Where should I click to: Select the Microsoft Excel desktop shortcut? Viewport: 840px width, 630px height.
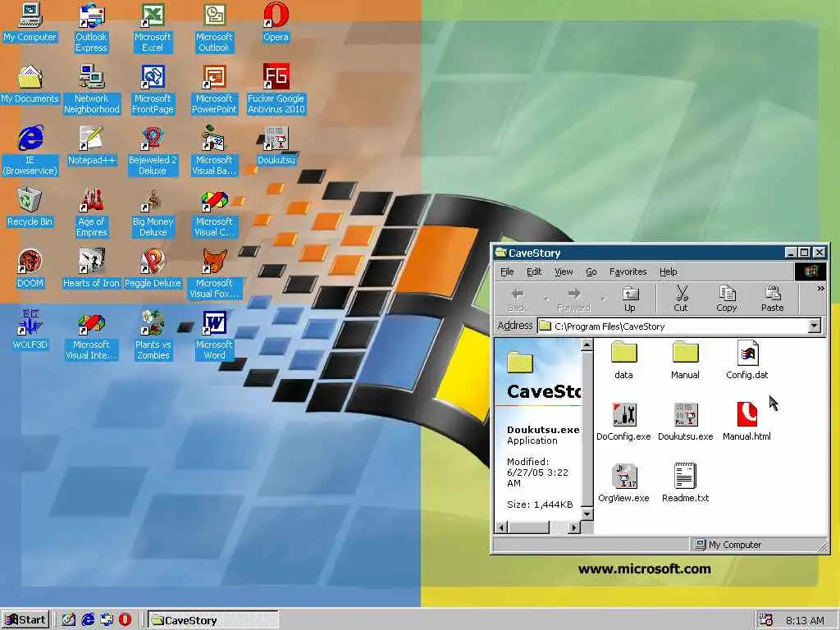click(153, 28)
